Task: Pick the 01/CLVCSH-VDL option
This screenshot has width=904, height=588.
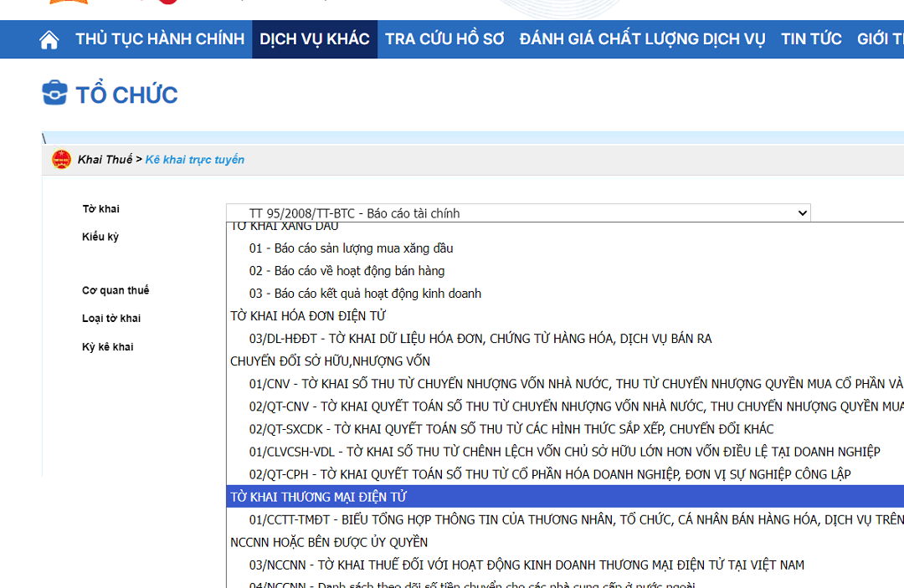Action: [564, 452]
